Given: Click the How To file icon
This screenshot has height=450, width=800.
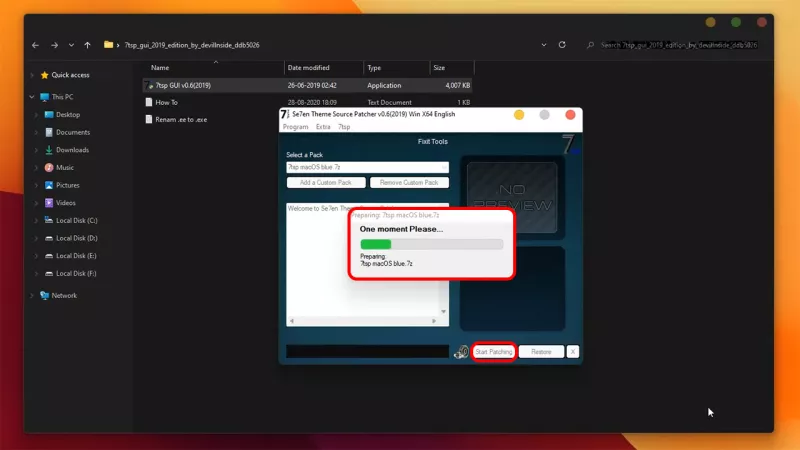Looking at the screenshot, I should click(148, 102).
